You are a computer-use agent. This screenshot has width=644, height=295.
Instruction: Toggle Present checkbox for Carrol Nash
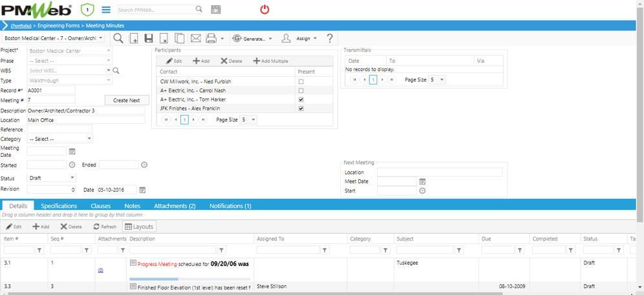click(x=301, y=90)
